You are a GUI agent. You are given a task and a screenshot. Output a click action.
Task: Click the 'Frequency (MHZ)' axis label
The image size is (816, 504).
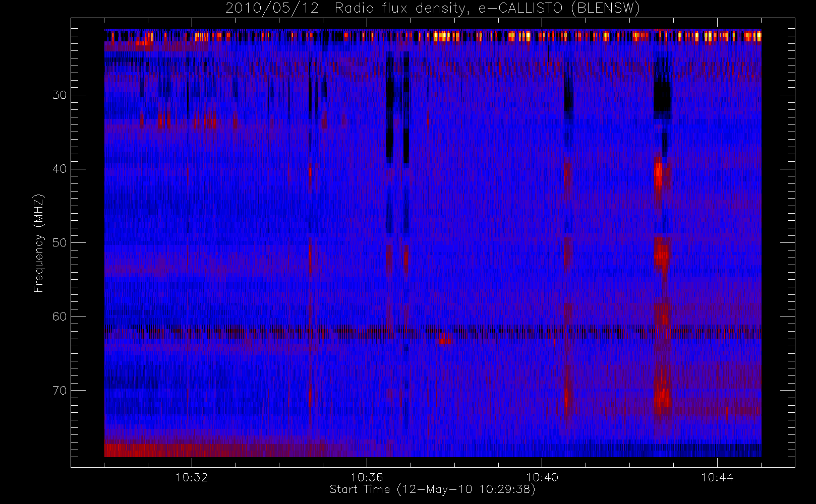(39, 243)
